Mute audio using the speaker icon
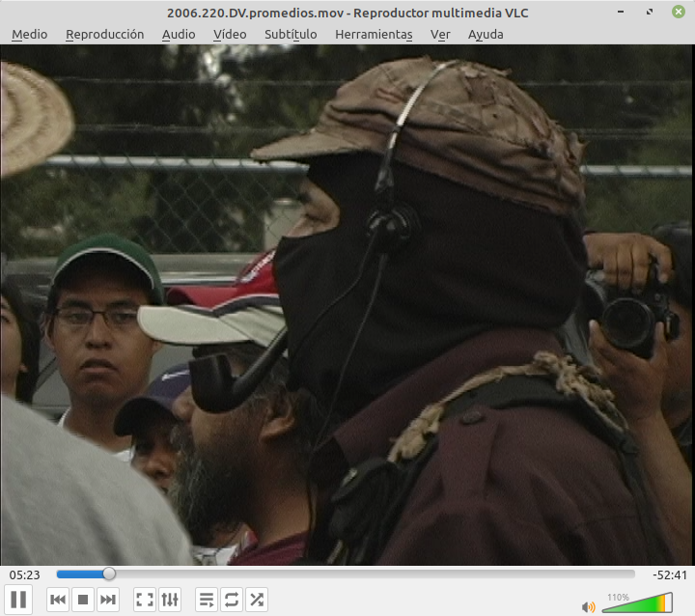The image size is (695, 616). point(588,606)
